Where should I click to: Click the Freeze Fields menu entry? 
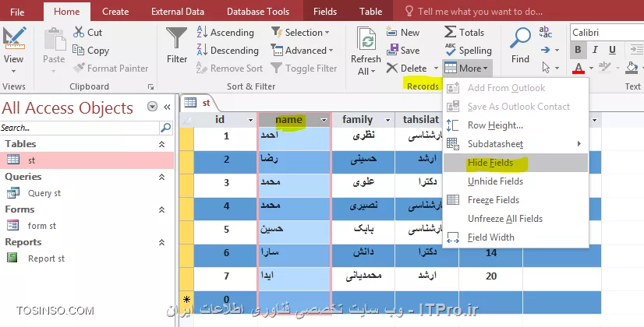(x=515, y=200)
